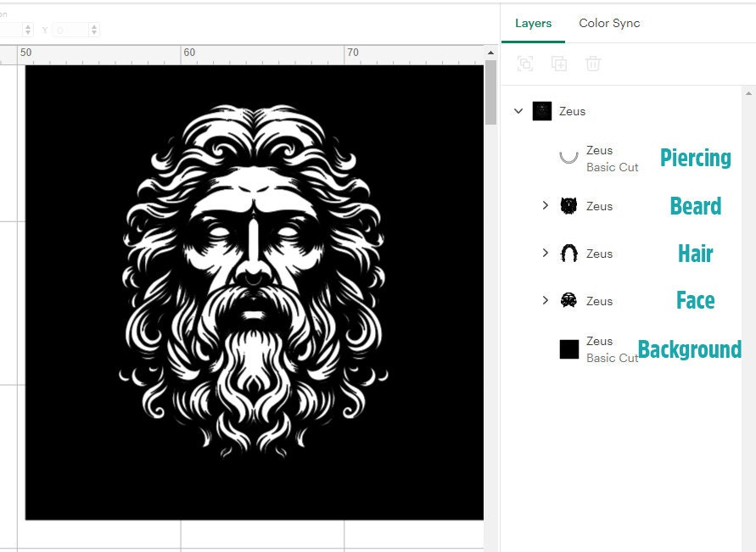Click the Basic Cut label under Piercing
This screenshot has width=756, height=552.
point(613,167)
